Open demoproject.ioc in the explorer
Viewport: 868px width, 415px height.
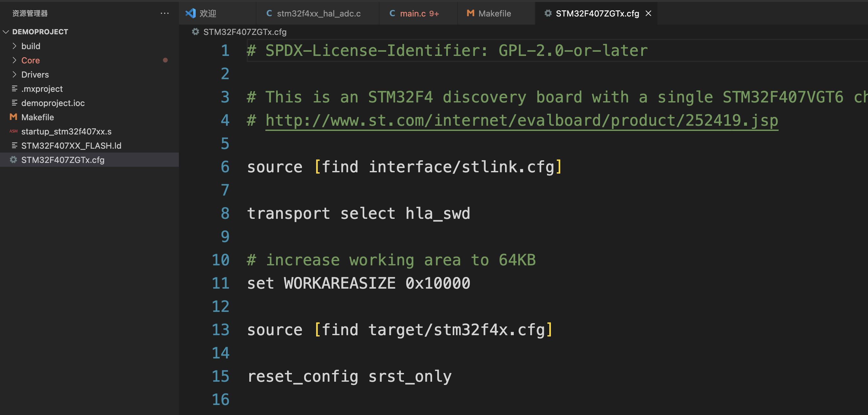pos(53,103)
